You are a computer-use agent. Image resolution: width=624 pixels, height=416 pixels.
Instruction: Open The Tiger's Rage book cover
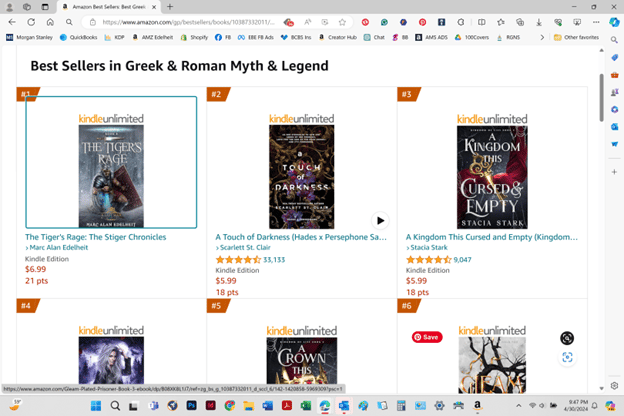[x=111, y=176]
